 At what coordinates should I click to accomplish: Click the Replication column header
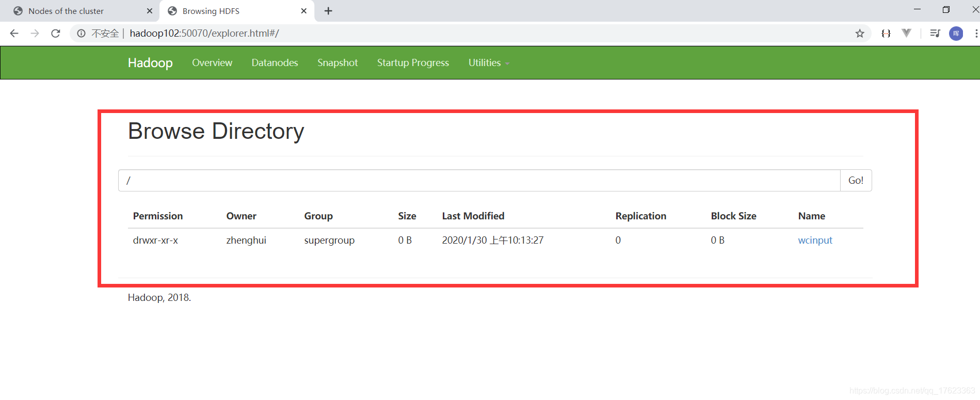tap(641, 216)
